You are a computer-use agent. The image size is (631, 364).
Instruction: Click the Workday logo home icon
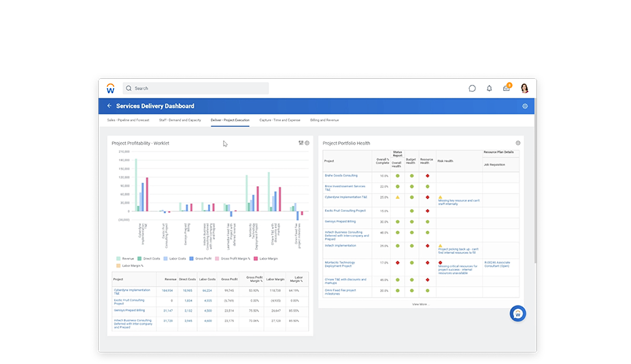coord(111,88)
